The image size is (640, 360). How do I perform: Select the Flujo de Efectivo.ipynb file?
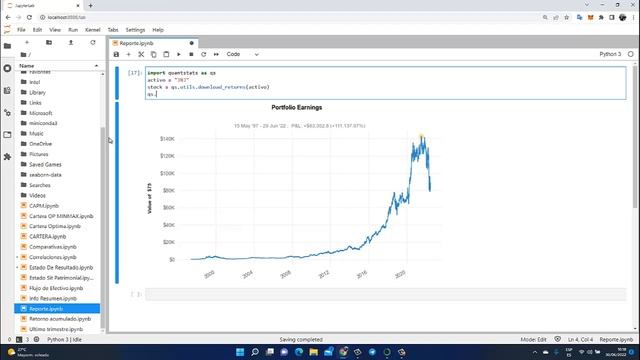[x=57, y=288]
